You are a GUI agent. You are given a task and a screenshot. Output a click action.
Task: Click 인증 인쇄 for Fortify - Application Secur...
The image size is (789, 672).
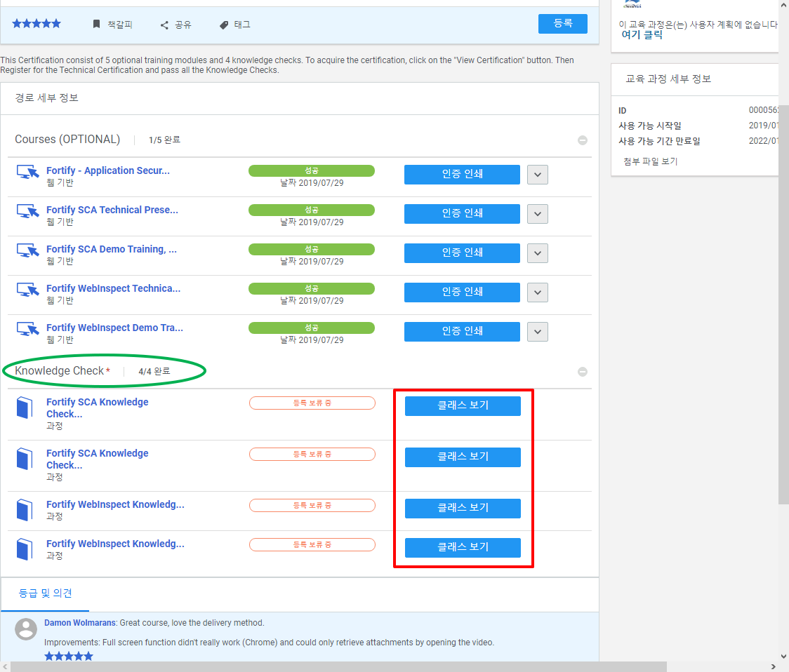click(462, 175)
